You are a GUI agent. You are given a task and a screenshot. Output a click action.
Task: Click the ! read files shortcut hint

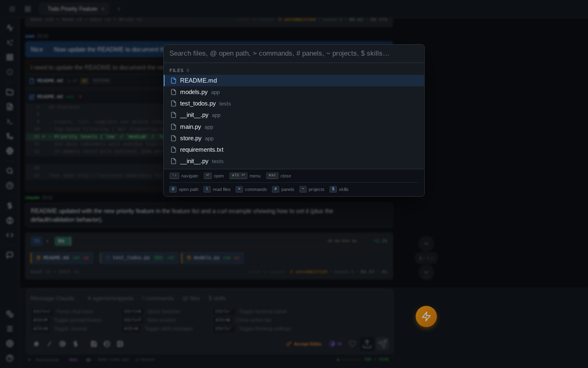(x=217, y=189)
